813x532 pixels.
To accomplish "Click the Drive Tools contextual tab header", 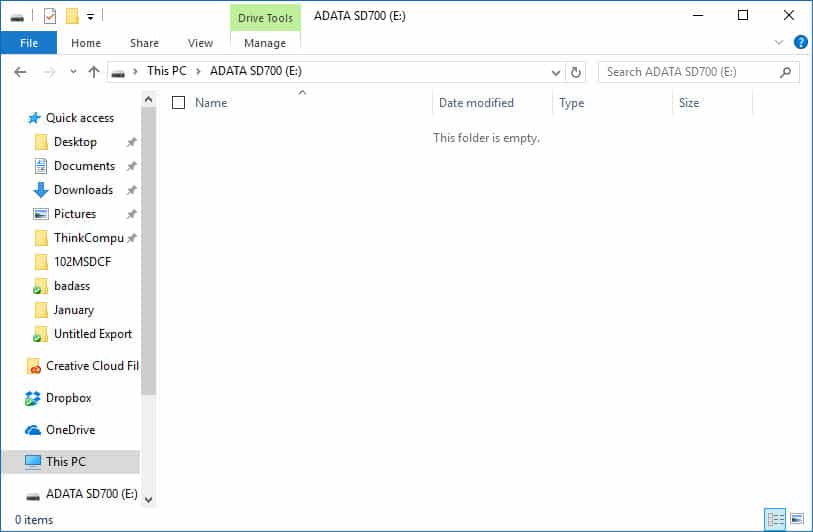I will (265, 18).
